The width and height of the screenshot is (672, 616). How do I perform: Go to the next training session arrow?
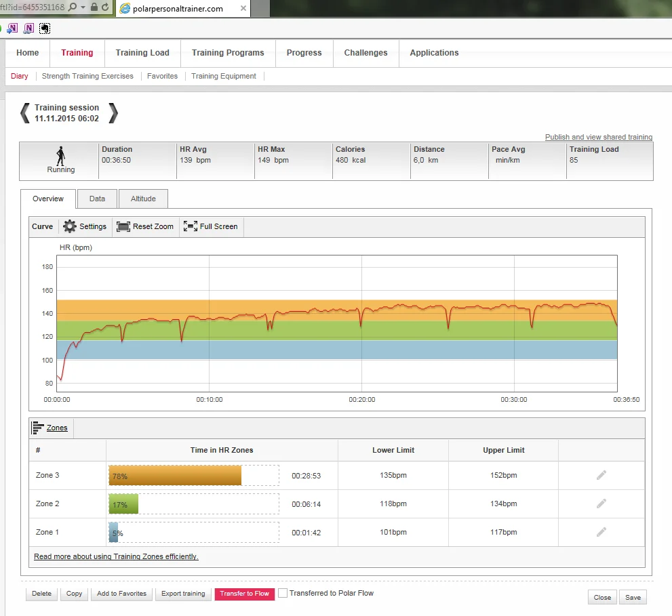(x=113, y=113)
